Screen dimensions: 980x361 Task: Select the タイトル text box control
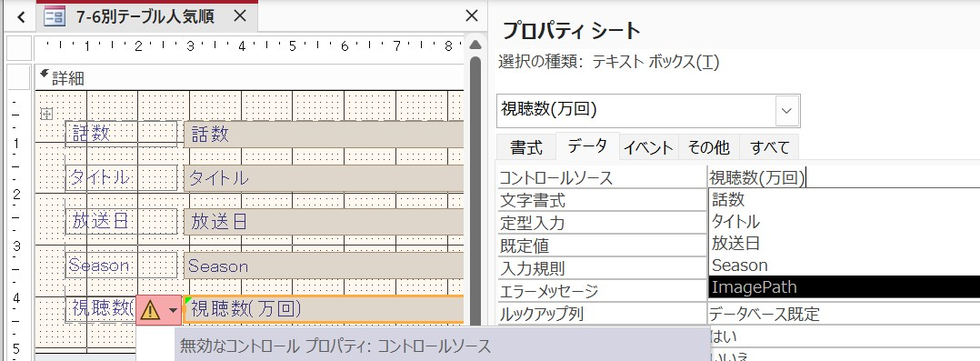(324, 178)
